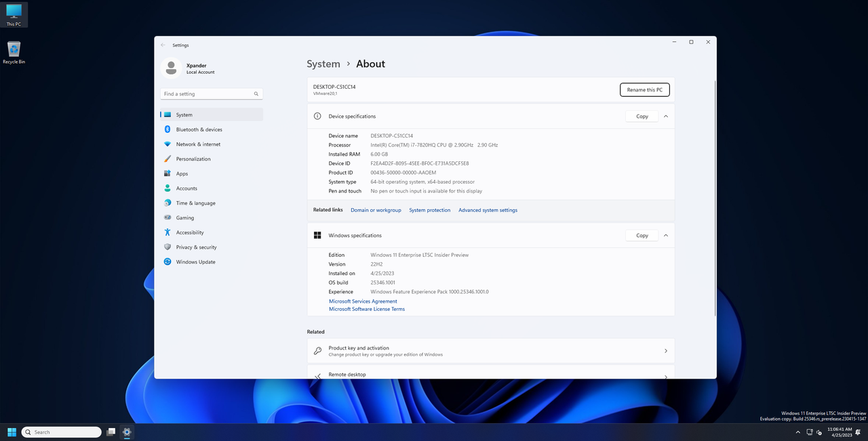Go back using Settings back arrow
This screenshot has height=441, width=868.
click(x=163, y=45)
